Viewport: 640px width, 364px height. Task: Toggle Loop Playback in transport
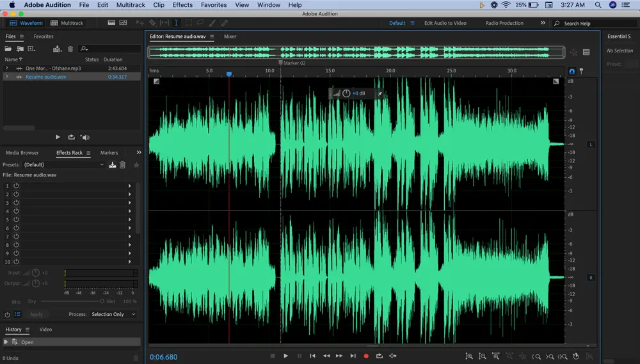click(379, 356)
